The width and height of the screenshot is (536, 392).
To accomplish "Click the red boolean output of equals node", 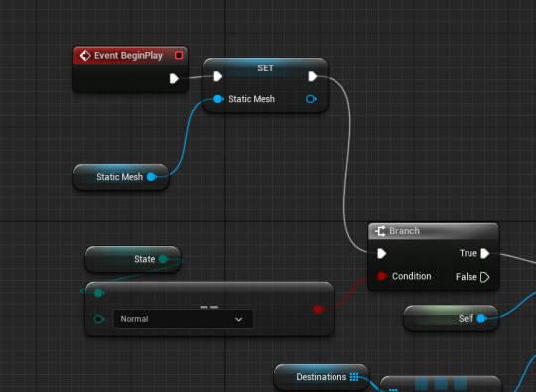I will coord(318,310).
